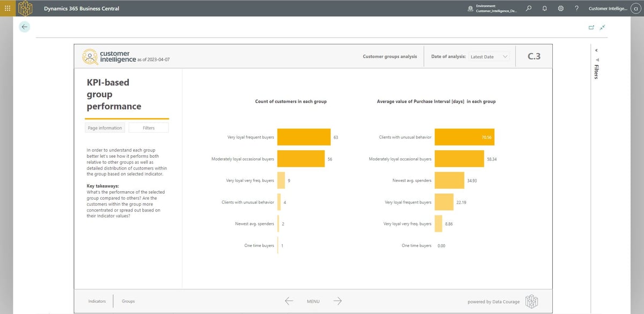644x314 pixels.
Task: Switch to the Indicators tab
Action: tap(97, 301)
